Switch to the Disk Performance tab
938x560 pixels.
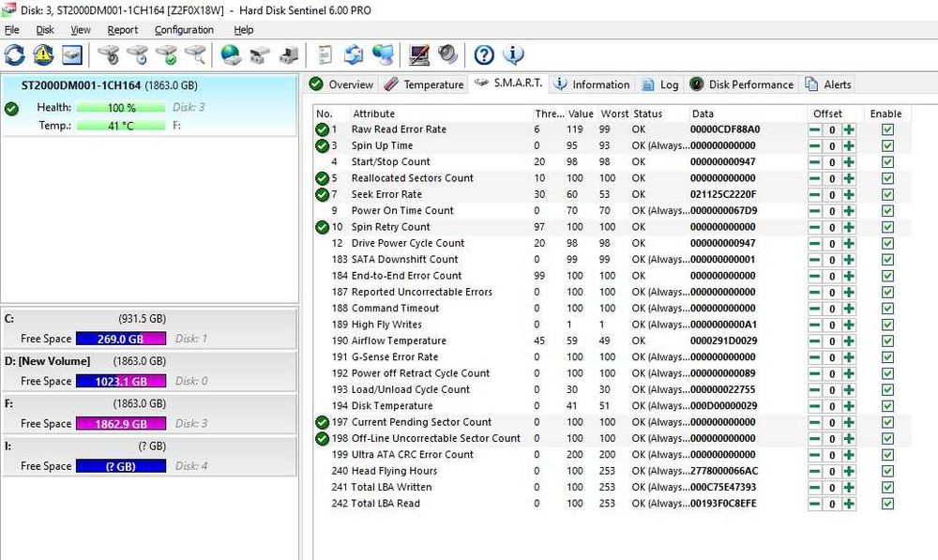pos(742,84)
